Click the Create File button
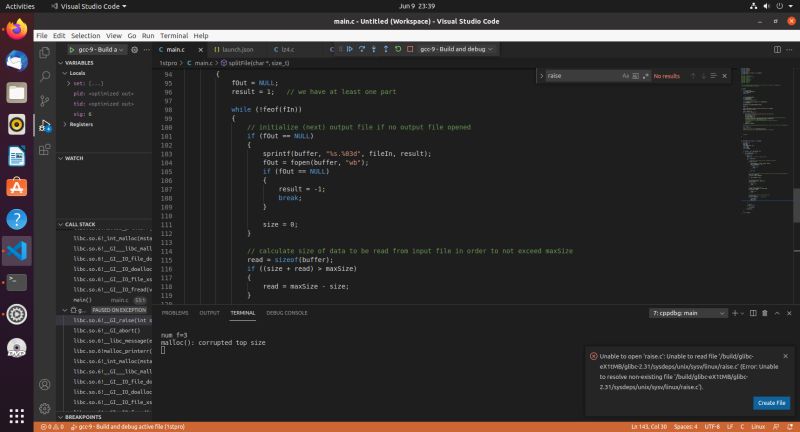 (x=771, y=403)
